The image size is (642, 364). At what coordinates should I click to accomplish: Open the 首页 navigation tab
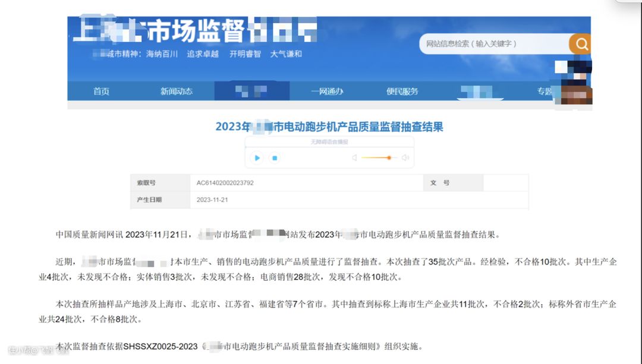point(101,91)
